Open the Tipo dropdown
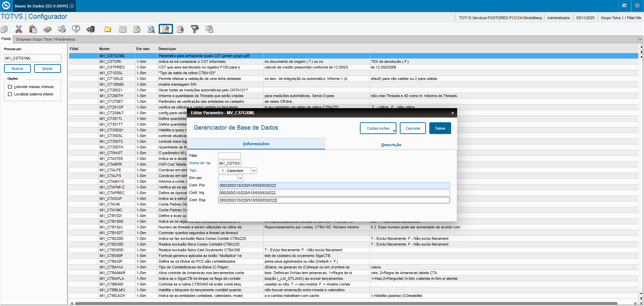The image size is (644, 306). tap(254, 171)
